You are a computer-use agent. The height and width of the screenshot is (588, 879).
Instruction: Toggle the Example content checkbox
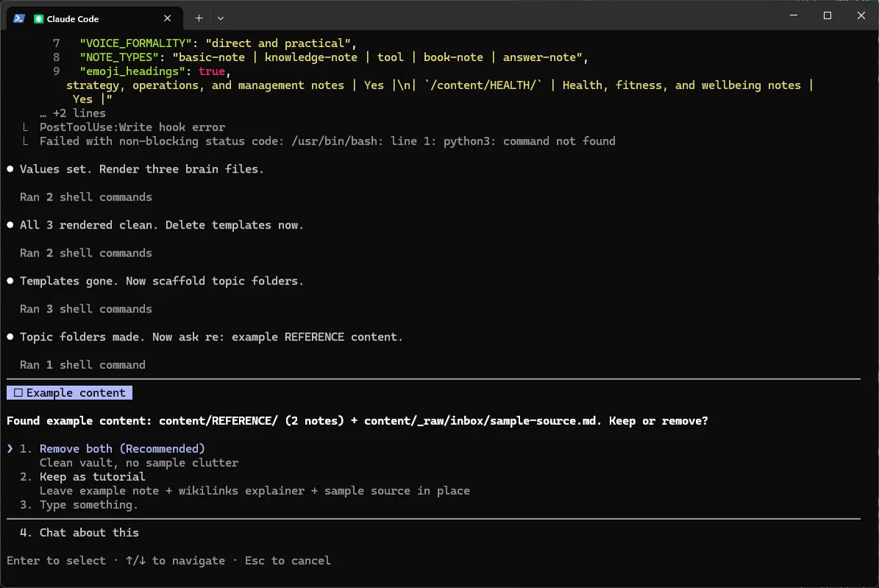click(18, 392)
